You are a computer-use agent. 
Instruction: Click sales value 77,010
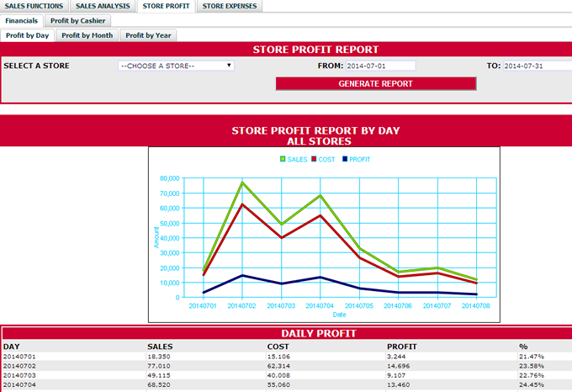159,366
